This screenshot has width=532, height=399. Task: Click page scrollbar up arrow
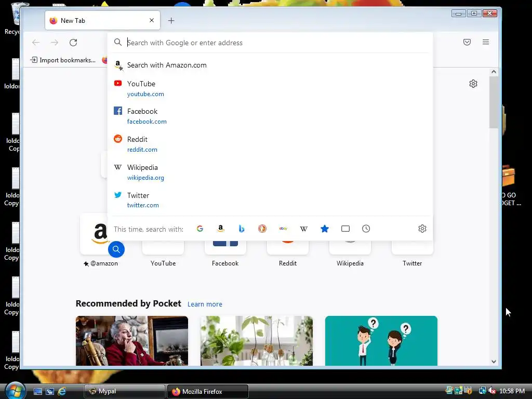[494, 72]
